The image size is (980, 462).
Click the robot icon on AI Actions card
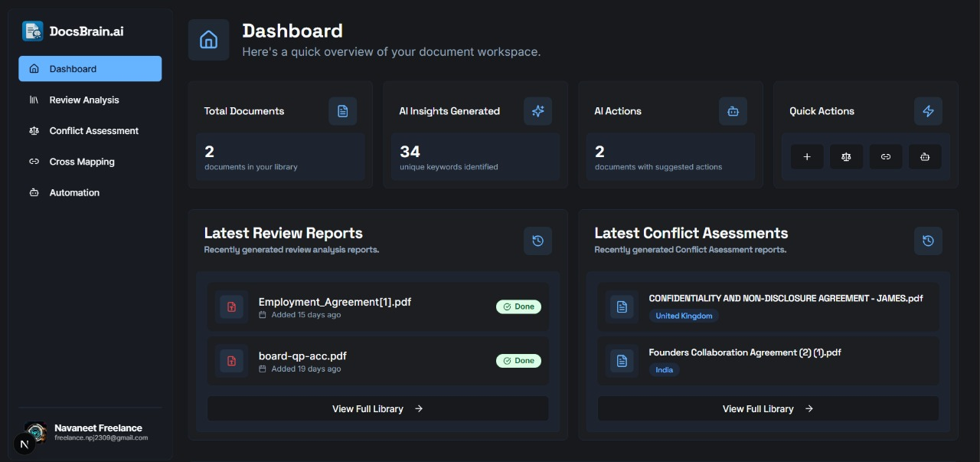click(733, 111)
